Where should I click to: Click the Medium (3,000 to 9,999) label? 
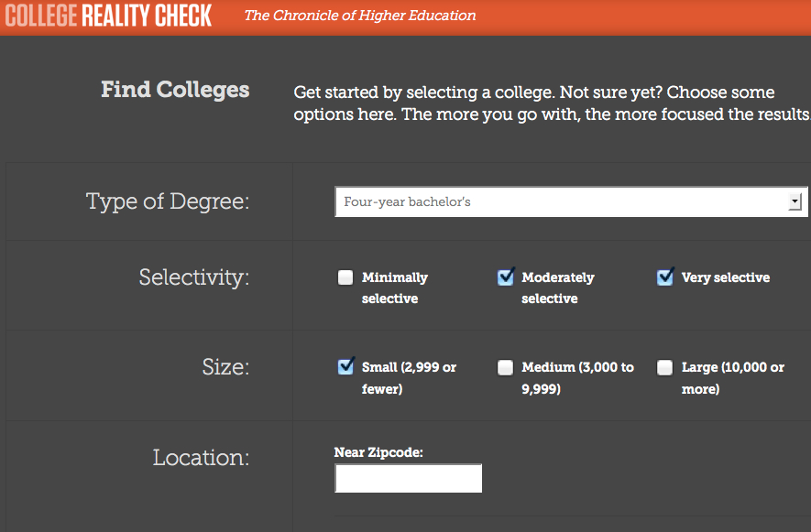coord(577,378)
